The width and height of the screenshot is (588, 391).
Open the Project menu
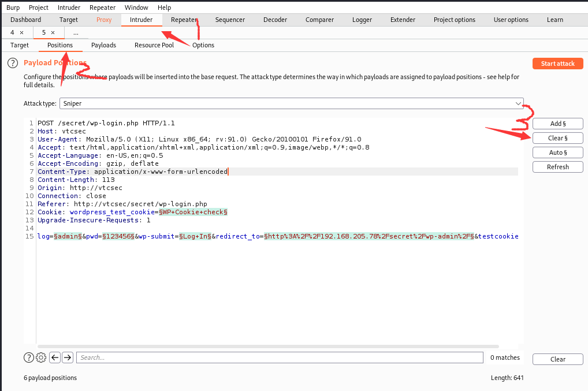coord(39,8)
